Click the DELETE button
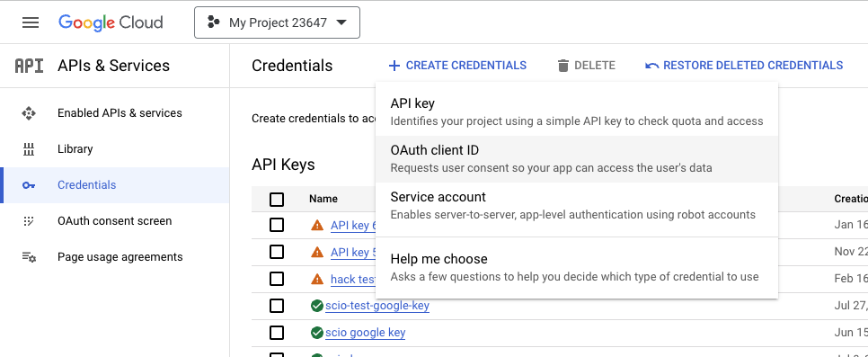 (x=586, y=66)
